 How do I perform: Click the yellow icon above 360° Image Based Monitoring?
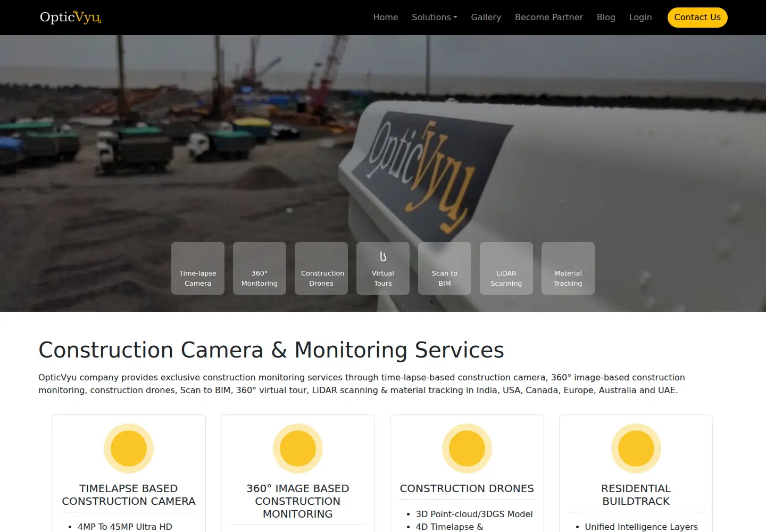(298, 448)
